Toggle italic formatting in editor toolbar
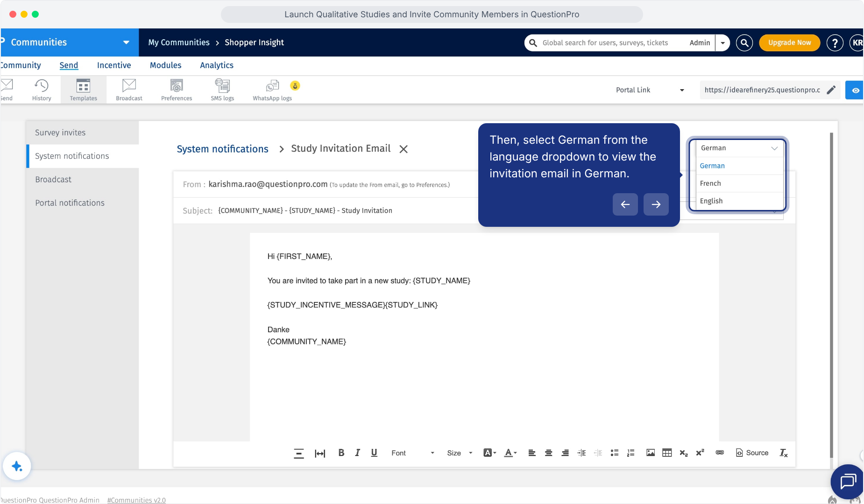864x504 pixels. [358, 453]
